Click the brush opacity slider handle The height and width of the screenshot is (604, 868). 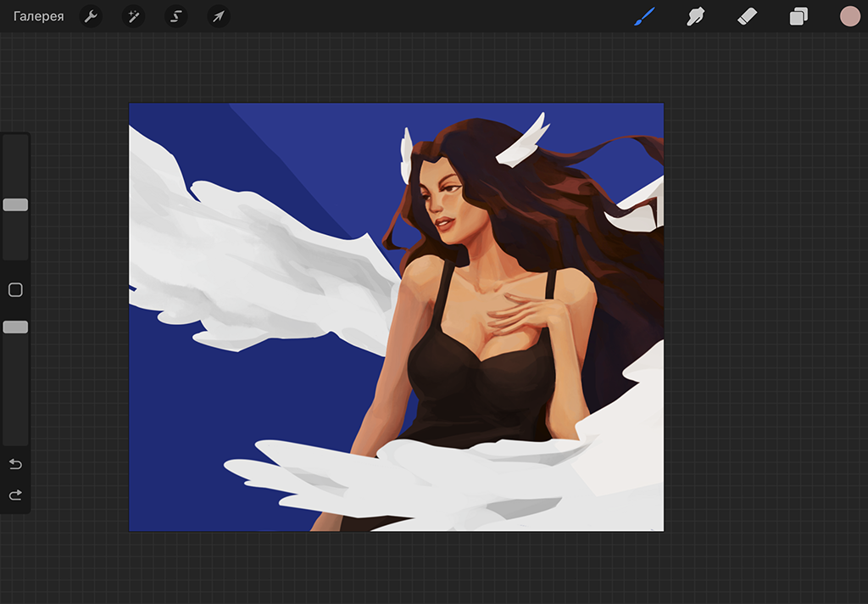(15, 327)
